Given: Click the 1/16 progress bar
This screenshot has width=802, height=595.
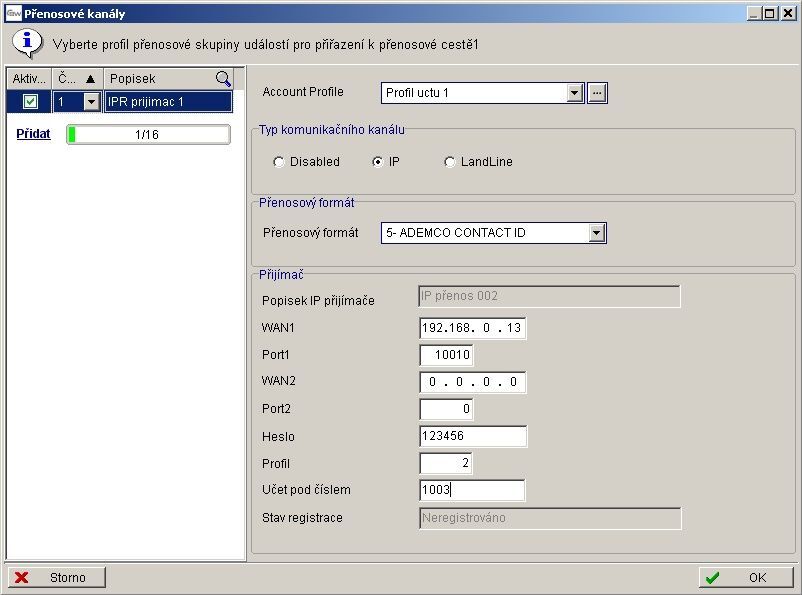Looking at the screenshot, I should tap(148, 135).
